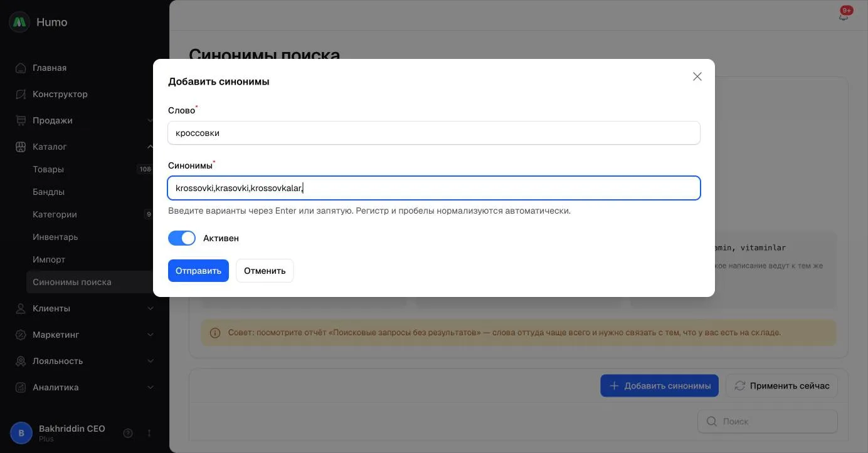Screen dimensions: 868x453
Task: Click the help question-mark icon
Action: pos(128,433)
